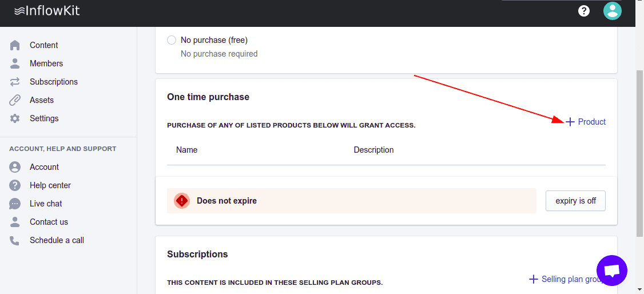The width and height of the screenshot is (644, 294).
Task: Click the InflowKit logo
Action: pos(47,11)
